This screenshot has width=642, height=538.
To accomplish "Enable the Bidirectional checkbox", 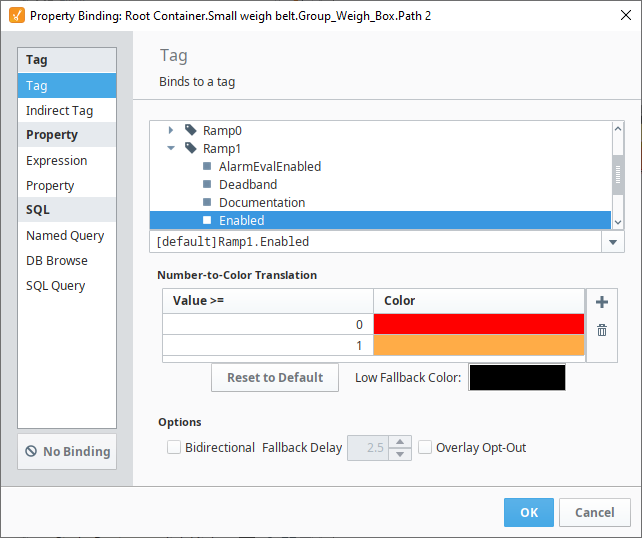I will click(x=174, y=447).
